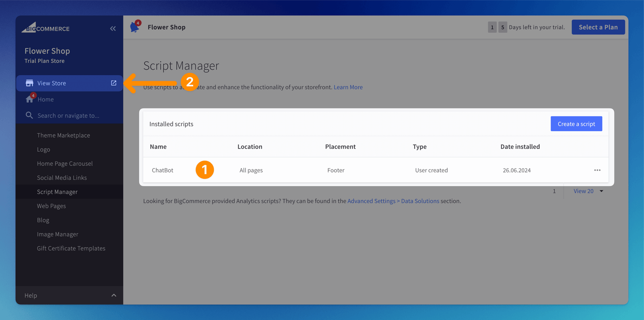Screen dimensions: 644x320
Task: Open Advanced Settings > Data Solutions link
Action: tap(393, 201)
